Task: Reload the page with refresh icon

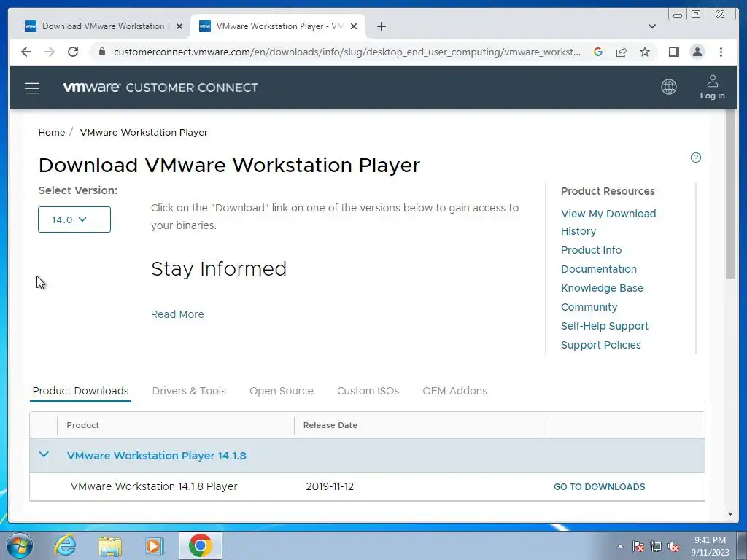Action: [73, 52]
